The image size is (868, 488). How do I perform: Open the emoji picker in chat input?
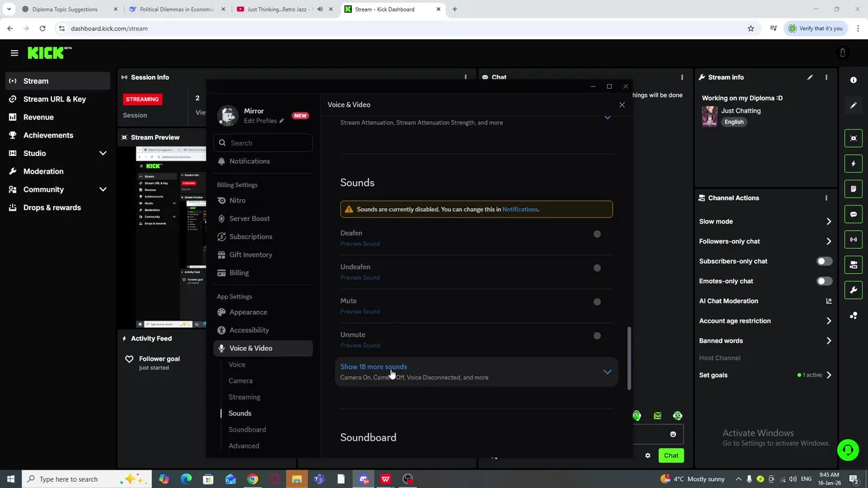tap(673, 434)
